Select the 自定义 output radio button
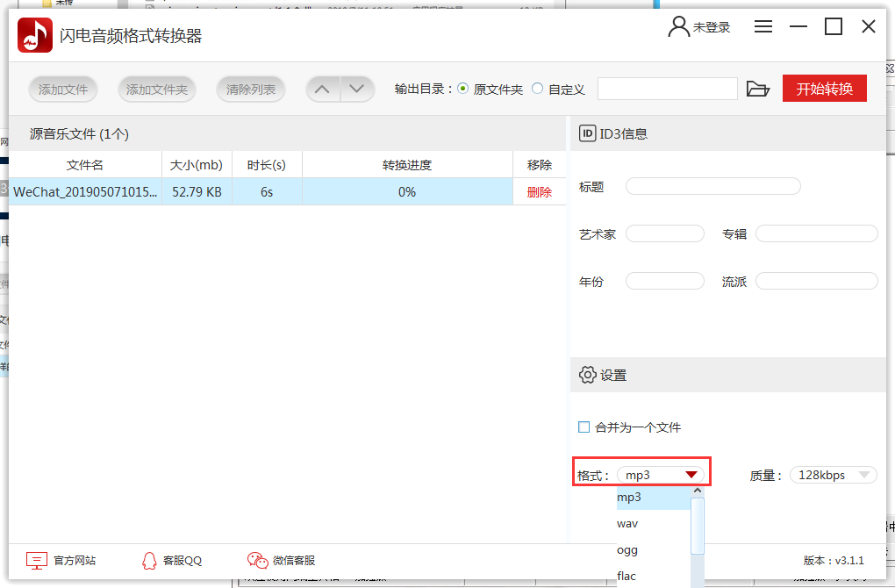The height and width of the screenshot is (588, 895). pos(537,88)
